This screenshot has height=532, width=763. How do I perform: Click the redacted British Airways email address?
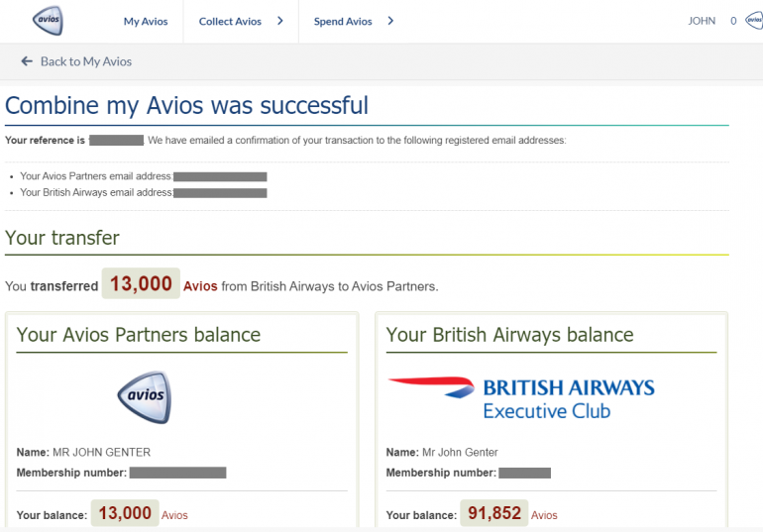(220, 192)
